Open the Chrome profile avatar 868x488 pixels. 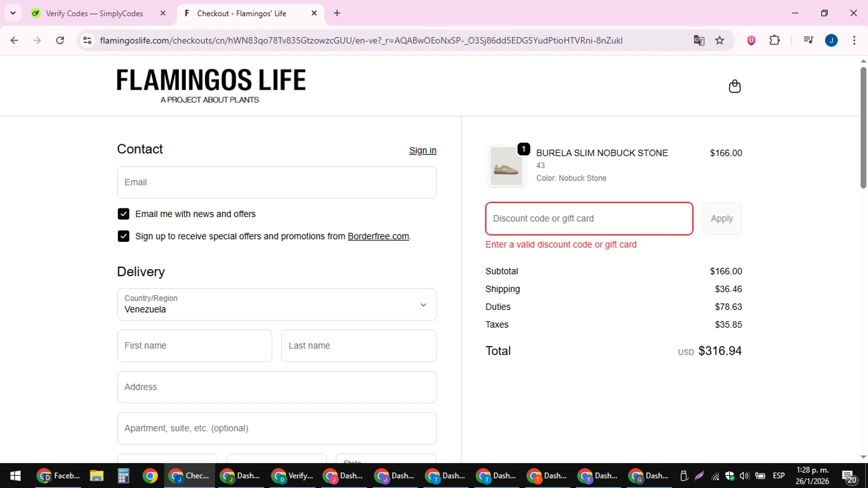point(832,41)
